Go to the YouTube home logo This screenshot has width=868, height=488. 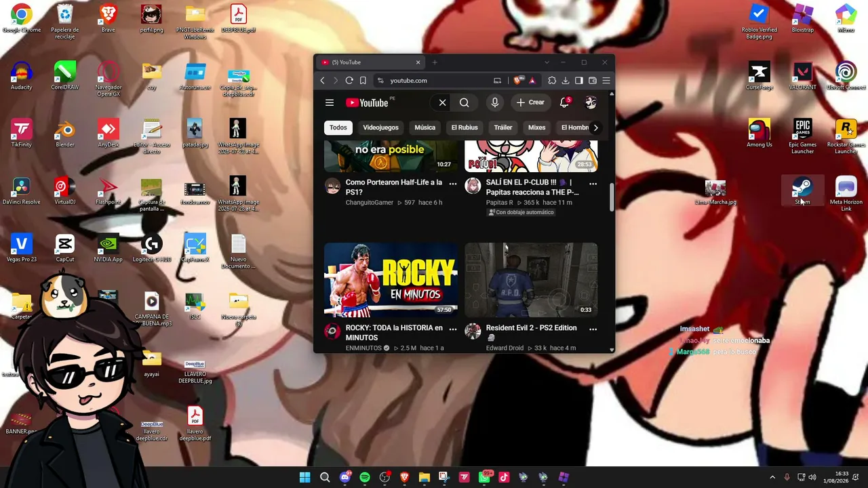367,103
